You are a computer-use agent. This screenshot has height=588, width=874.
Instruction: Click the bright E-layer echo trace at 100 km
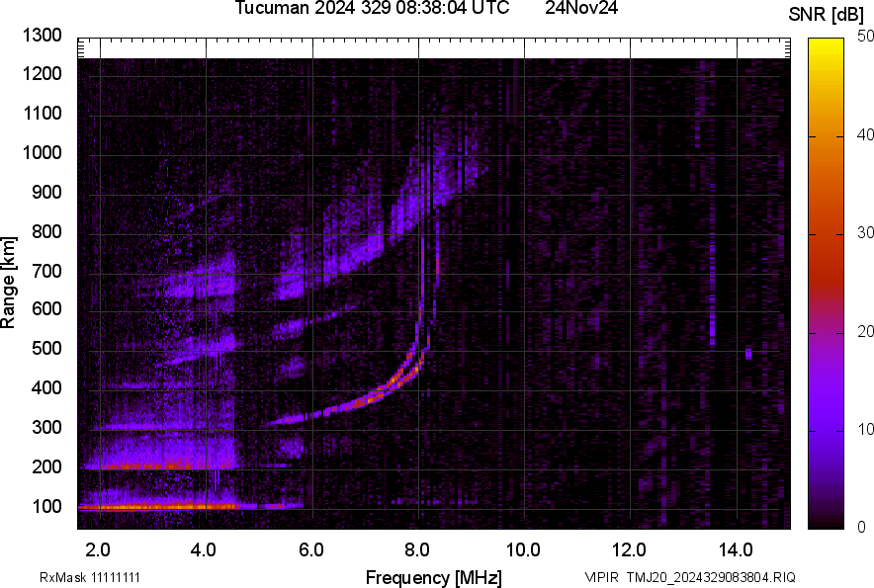pos(161,507)
